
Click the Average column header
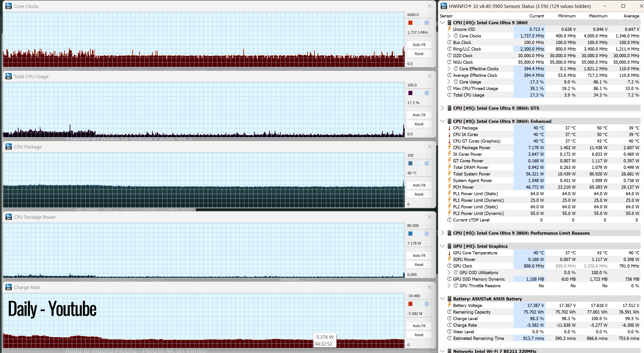pos(624,16)
